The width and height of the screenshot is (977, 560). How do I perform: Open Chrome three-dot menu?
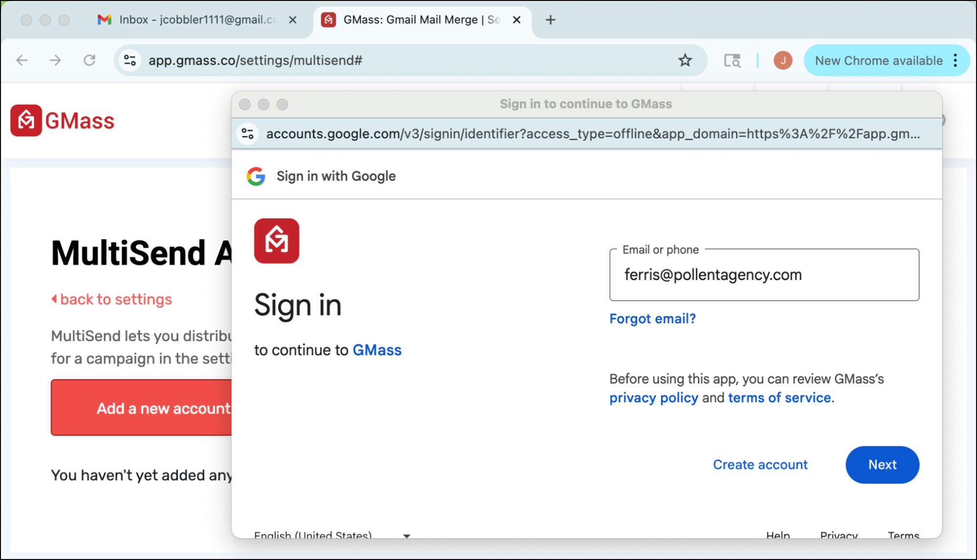955,60
